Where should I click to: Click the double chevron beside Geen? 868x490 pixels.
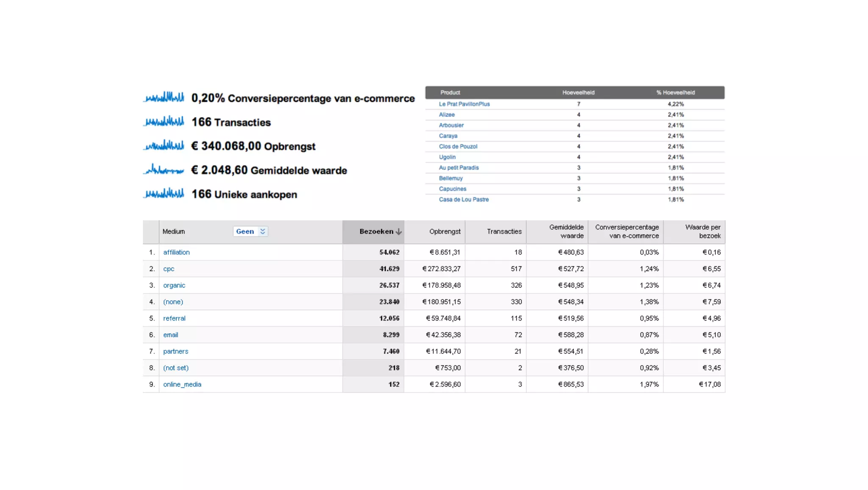click(263, 231)
